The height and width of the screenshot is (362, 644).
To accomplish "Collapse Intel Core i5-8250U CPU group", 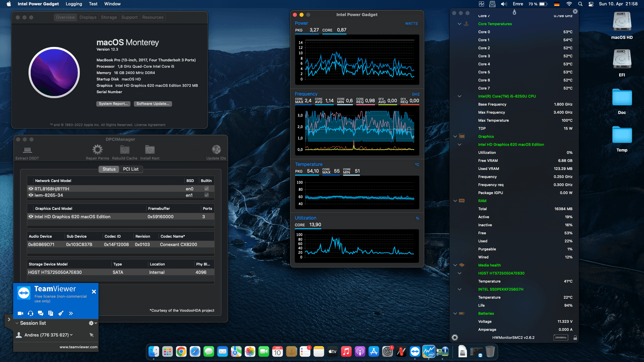I will (460, 96).
